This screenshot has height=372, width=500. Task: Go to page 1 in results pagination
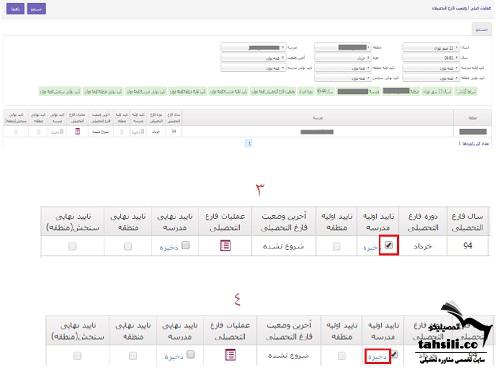pos(248,143)
